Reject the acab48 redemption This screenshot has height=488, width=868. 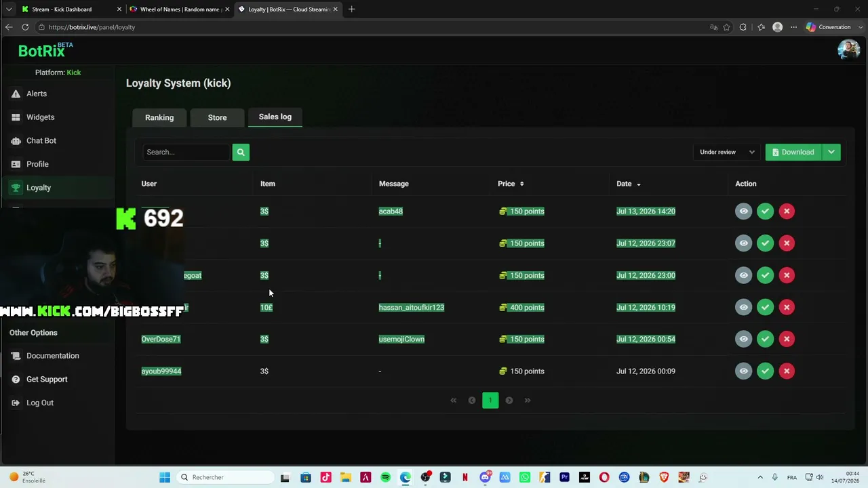787,211
